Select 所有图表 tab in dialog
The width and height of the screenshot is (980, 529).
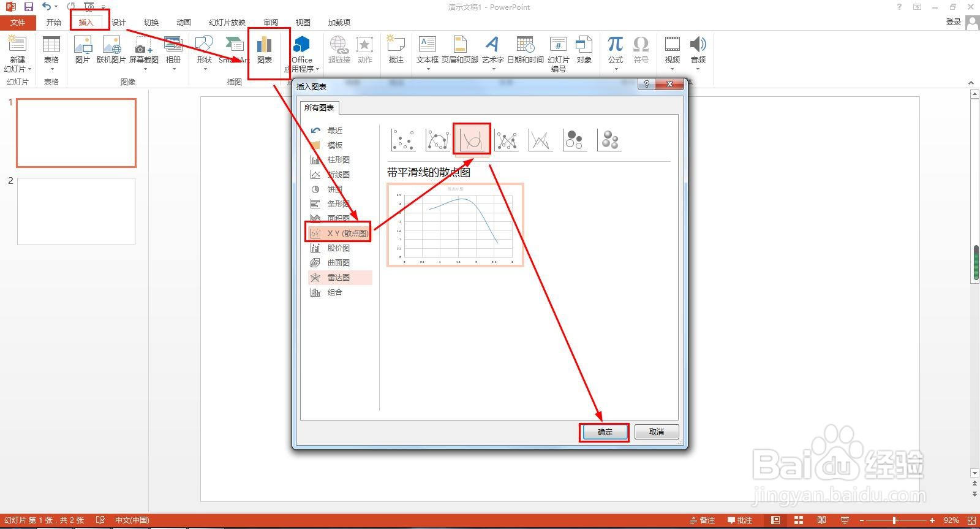320,108
